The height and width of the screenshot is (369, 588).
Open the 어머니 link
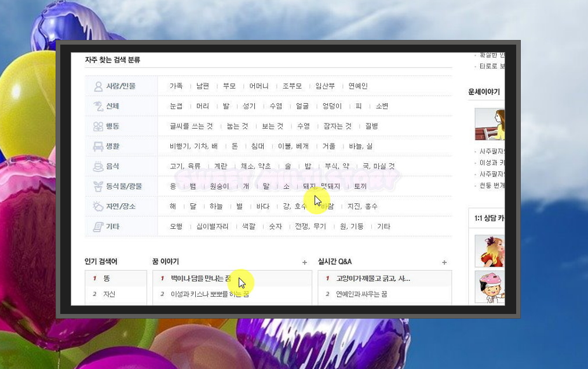coord(259,86)
